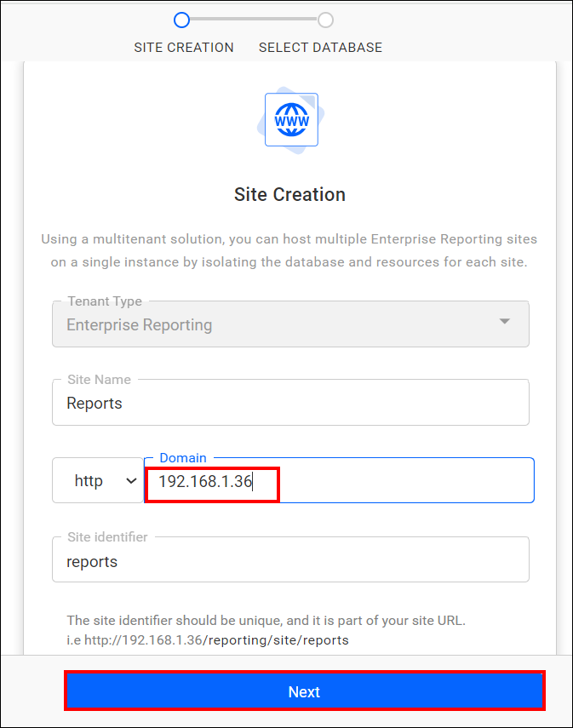Click the Site Creation step circle
The image size is (573, 728).
point(181,20)
